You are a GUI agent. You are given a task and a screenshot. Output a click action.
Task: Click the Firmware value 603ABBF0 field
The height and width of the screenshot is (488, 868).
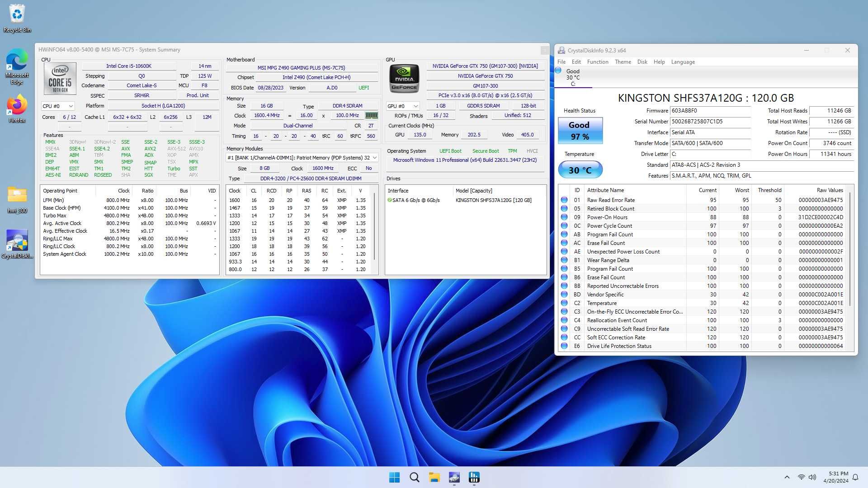[711, 111]
